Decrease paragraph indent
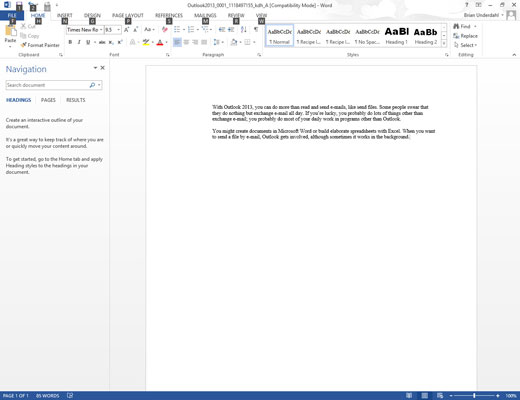The height and width of the screenshot is (400, 520). coord(222,30)
